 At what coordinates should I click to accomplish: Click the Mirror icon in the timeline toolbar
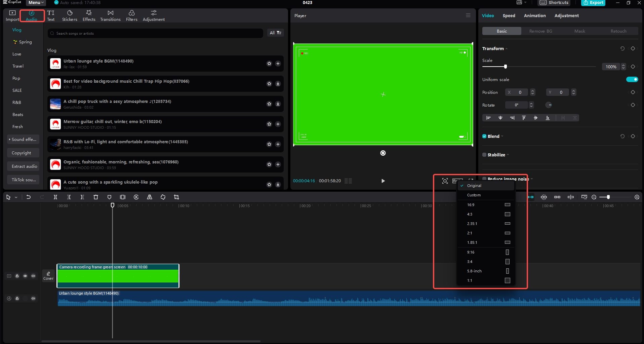[x=150, y=197]
